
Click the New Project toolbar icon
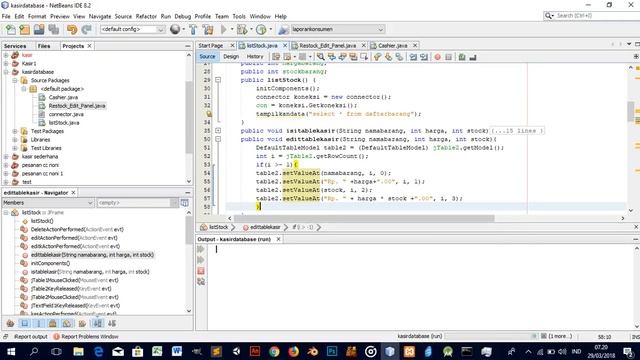(x=25, y=29)
